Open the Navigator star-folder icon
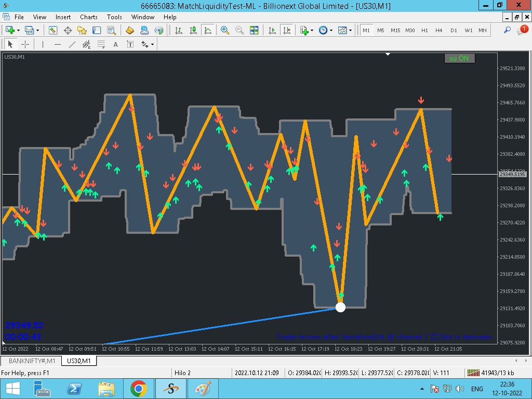Viewport: 532px width, 399px height. point(82,30)
